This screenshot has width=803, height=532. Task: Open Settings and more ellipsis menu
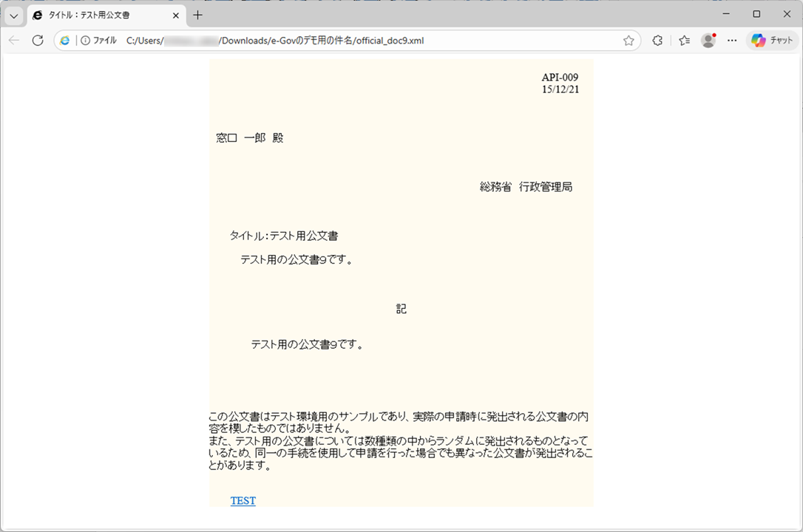click(x=732, y=41)
